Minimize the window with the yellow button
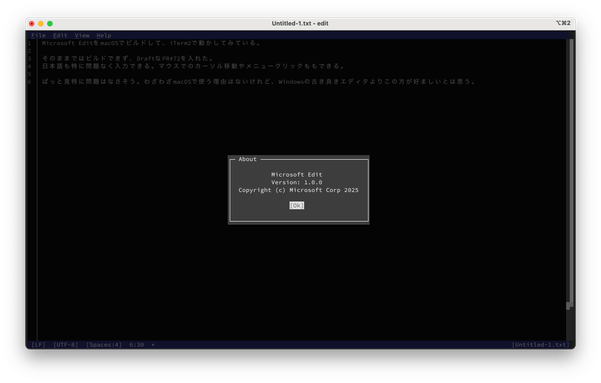 coord(41,23)
